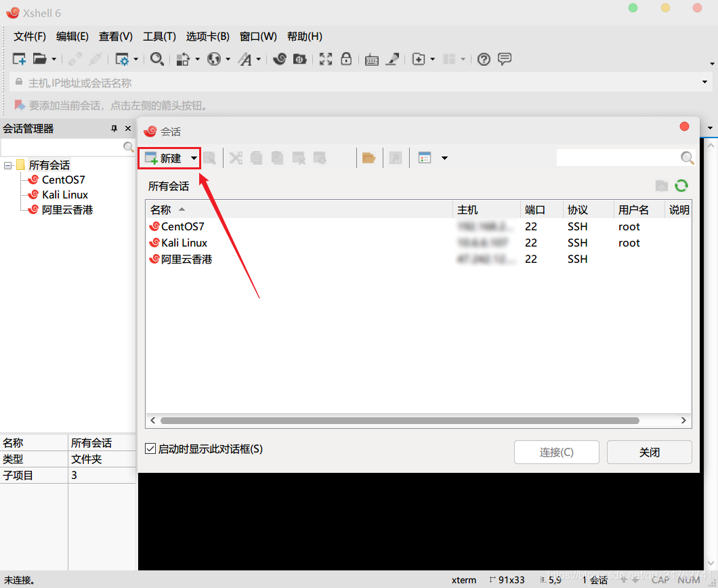
Task: Click the red flag add-session arrow icon
Action: pos(20,105)
